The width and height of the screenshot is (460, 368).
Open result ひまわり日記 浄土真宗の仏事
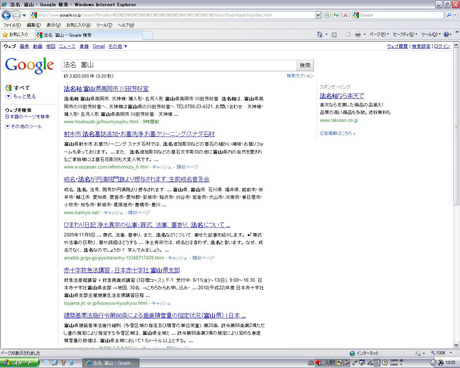click(147, 225)
